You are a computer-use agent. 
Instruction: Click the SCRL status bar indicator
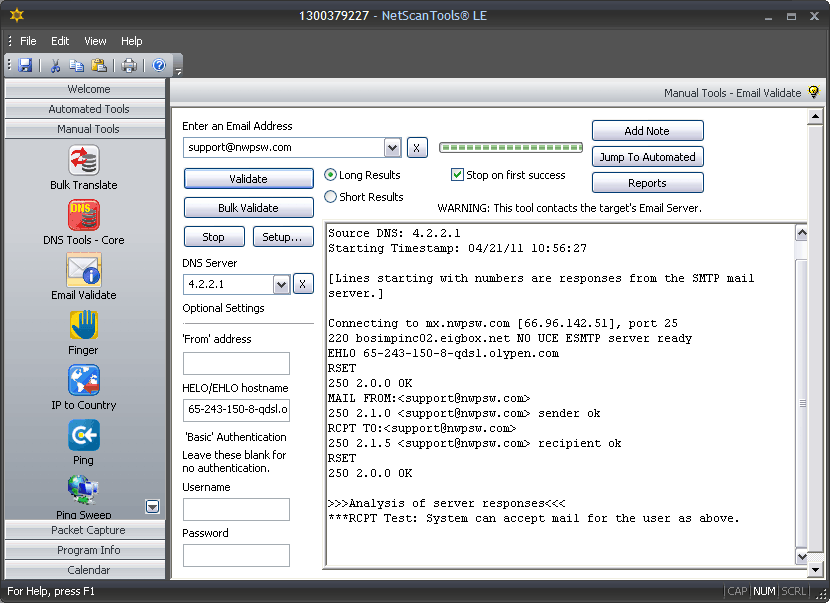(x=793, y=591)
